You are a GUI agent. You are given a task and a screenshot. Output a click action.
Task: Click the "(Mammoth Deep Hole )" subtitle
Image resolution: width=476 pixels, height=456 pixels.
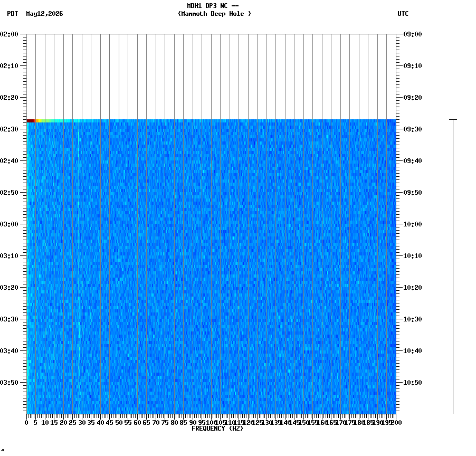[x=214, y=14]
